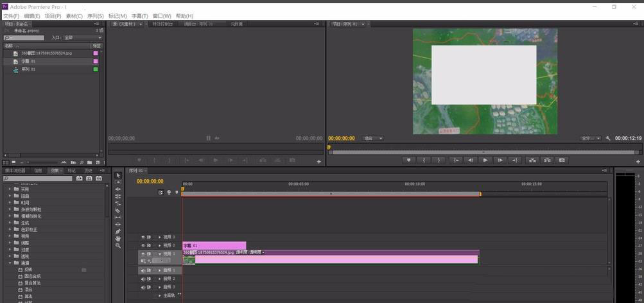Click the effects search field
Viewport: 644px width, 303px height.
pos(37,178)
